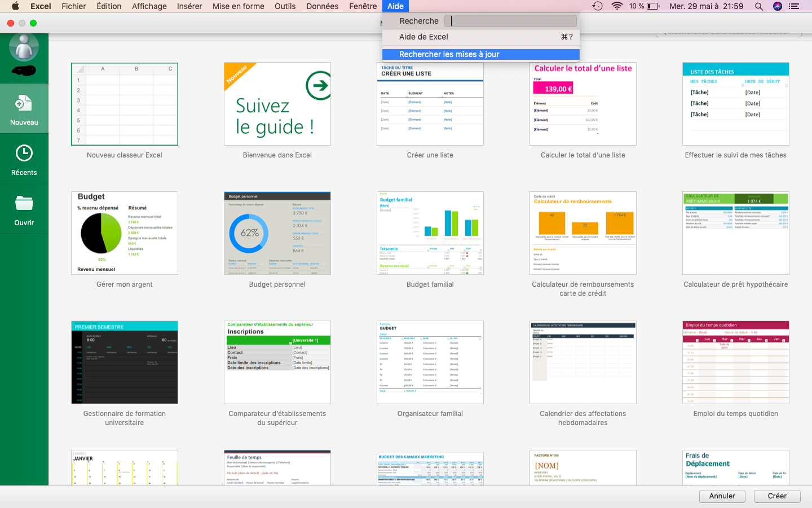Choose the Feuille de temps template
This screenshot has height=508, width=812.
[x=277, y=468]
